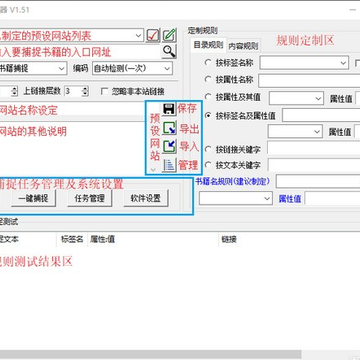Click the 按文本关键字 input field
This screenshot has width=360, height=360.
(314, 165)
